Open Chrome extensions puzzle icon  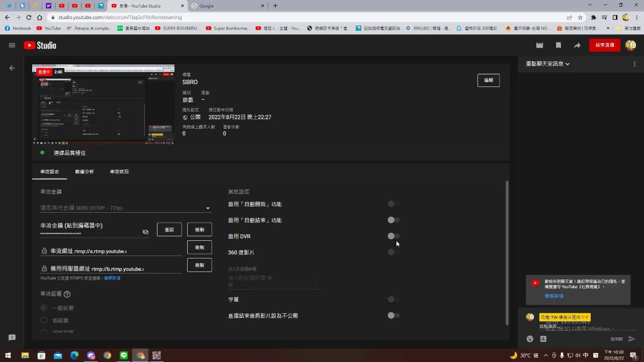(x=594, y=17)
